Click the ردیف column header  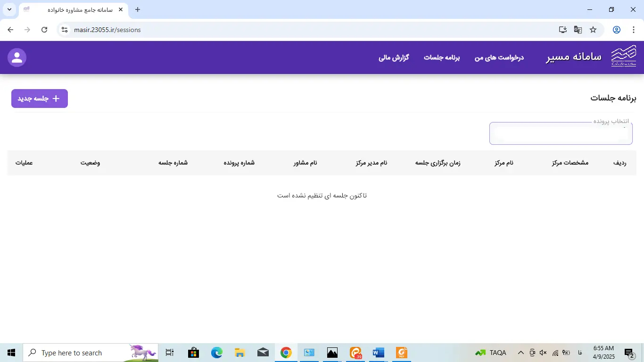click(619, 163)
